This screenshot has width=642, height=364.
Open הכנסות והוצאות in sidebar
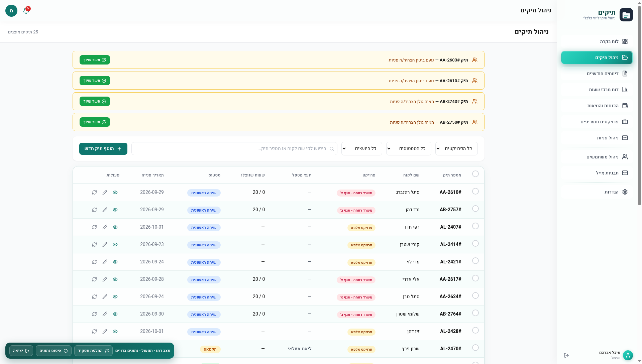pos(597,106)
